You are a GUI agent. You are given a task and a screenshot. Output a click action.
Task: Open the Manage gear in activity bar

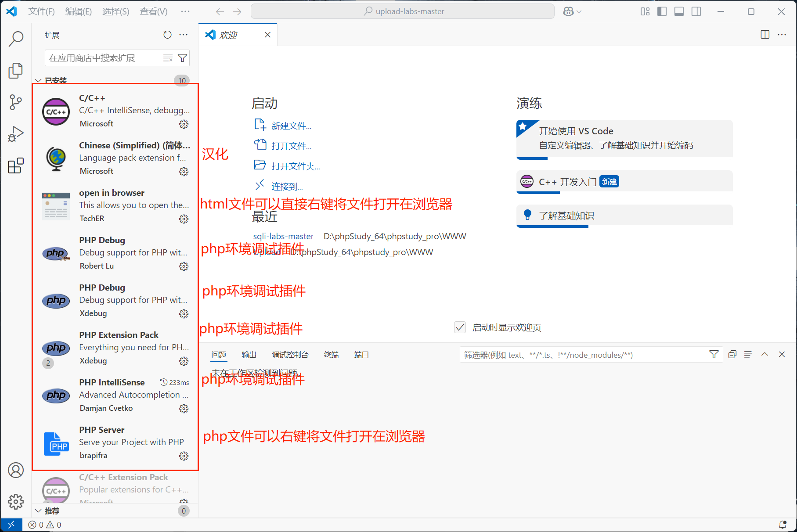point(16,501)
